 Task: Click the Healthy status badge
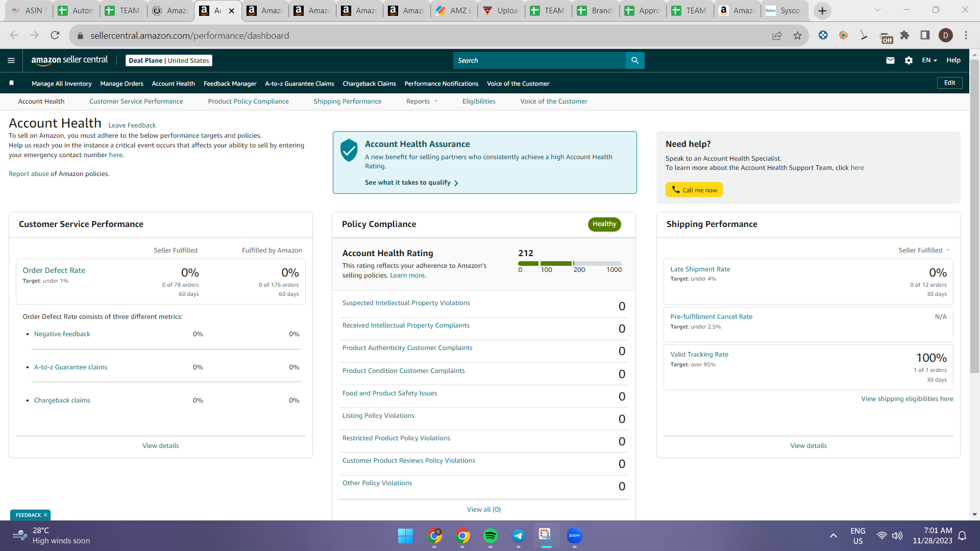click(x=604, y=224)
